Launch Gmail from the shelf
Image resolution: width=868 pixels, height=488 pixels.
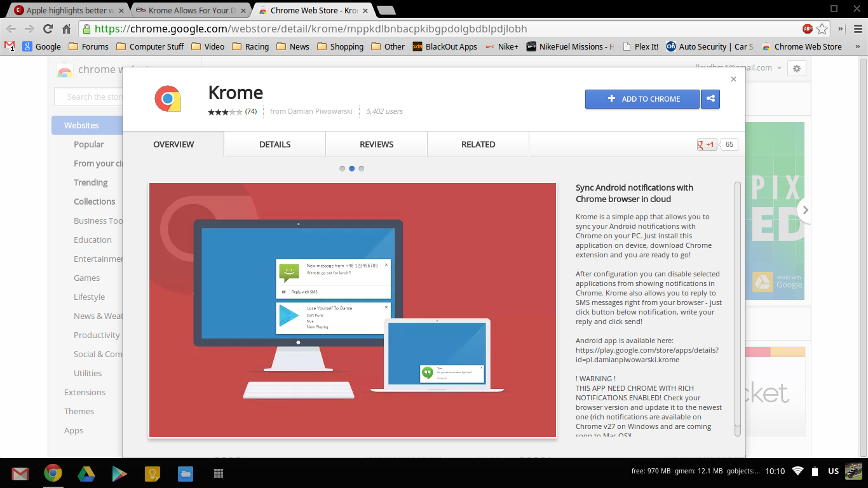(x=20, y=473)
